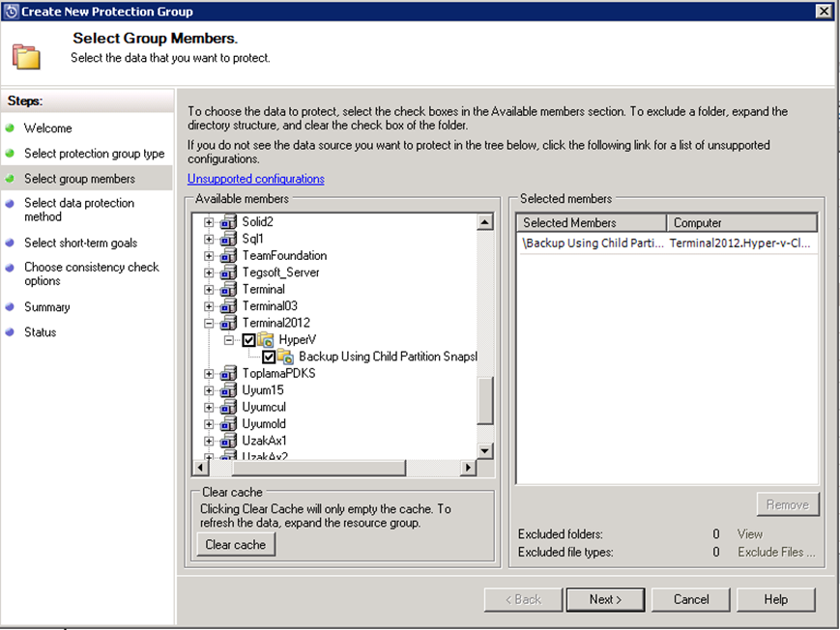Click the Selected Members column header
The image size is (840, 630).
(x=592, y=222)
